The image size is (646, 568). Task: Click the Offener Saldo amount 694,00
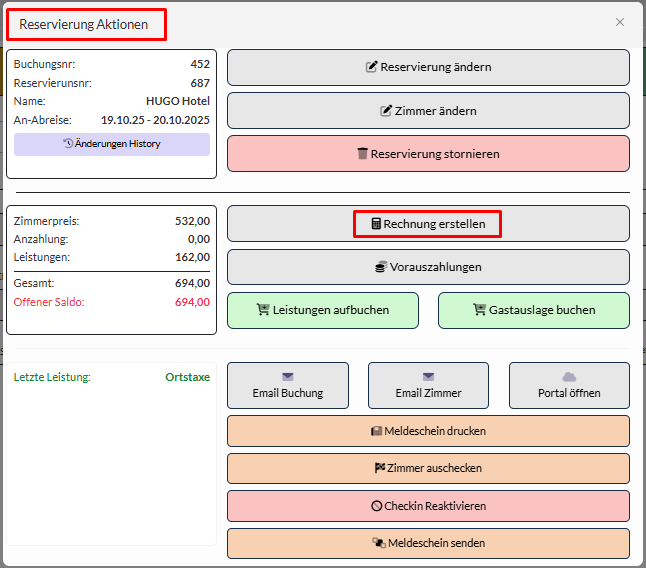[x=192, y=302]
